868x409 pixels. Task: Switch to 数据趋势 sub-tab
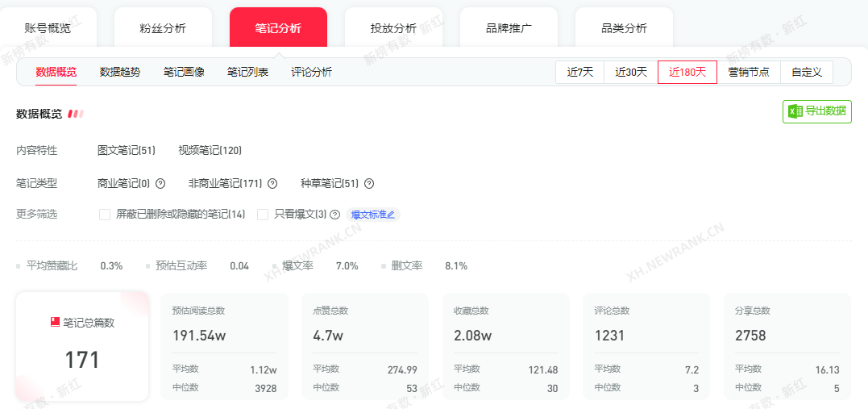pyautogui.click(x=120, y=72)
